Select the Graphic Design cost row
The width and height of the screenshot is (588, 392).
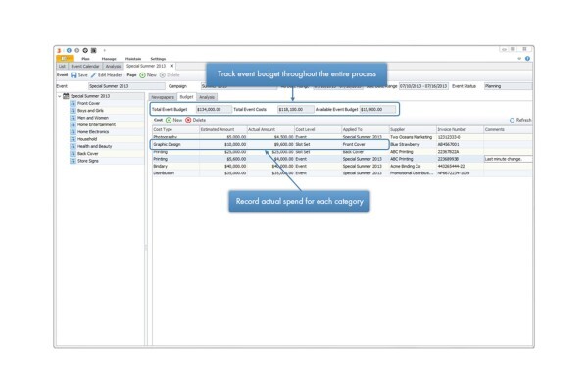point(342,144)
